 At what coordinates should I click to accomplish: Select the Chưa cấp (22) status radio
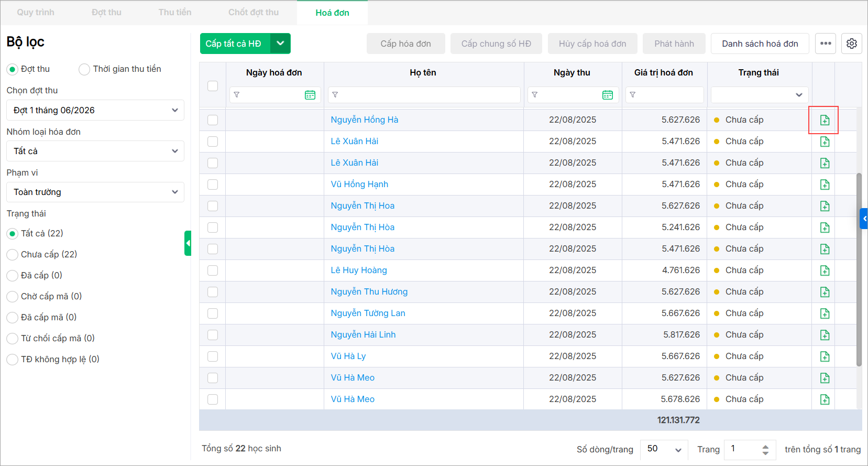13,255
